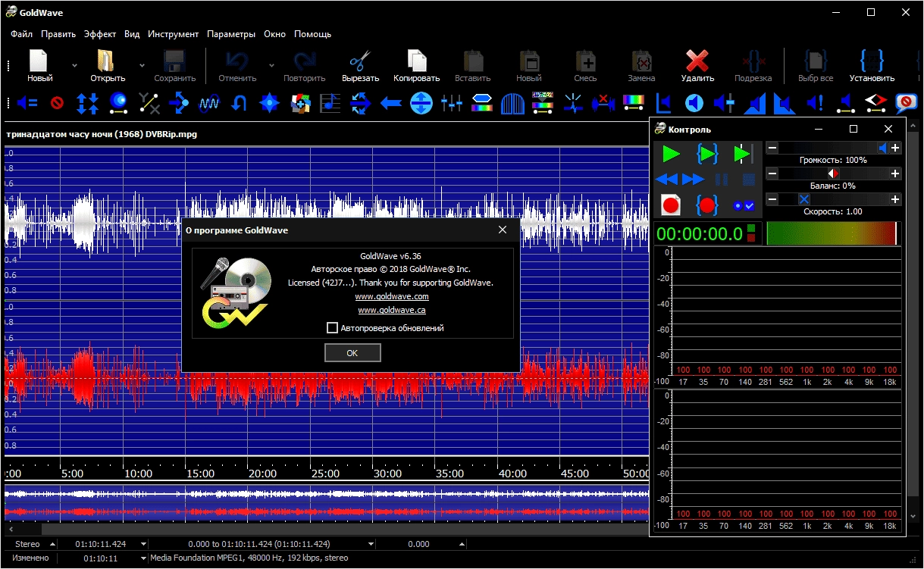Open the Окно menu
This screenshot has height=569, width=924.
click(x=274, y=34)
